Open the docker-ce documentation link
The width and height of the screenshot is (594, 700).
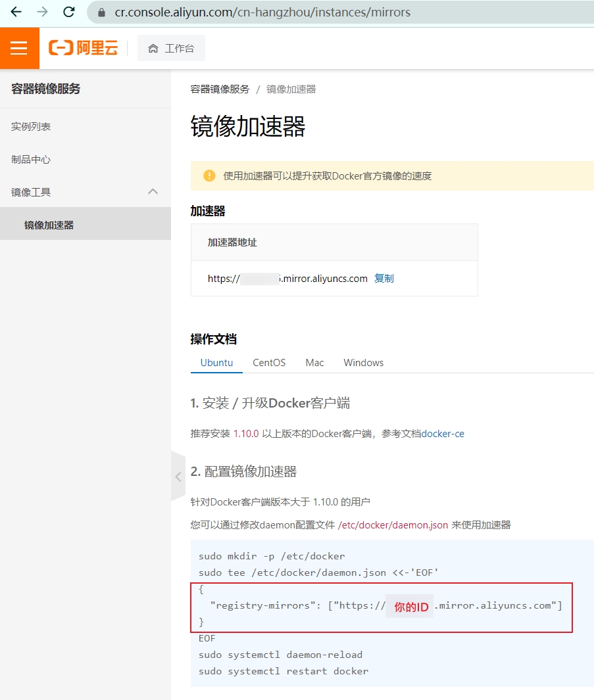pyautogui.click(x=443, y=433)
